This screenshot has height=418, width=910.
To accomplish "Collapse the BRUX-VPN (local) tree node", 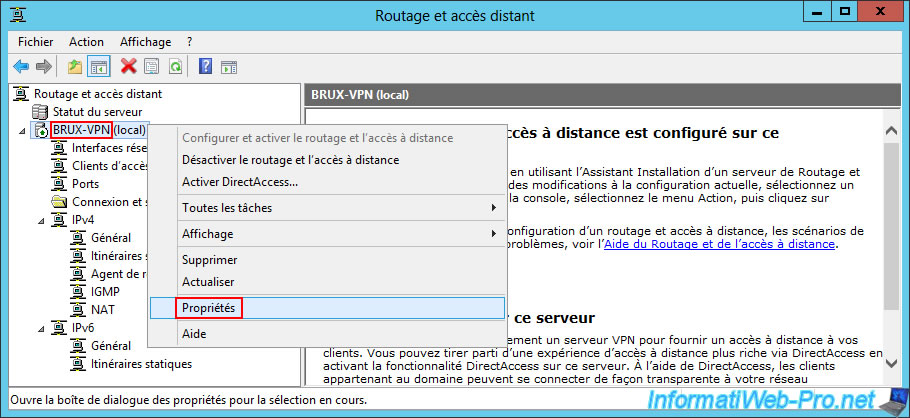I will (23, 130).
